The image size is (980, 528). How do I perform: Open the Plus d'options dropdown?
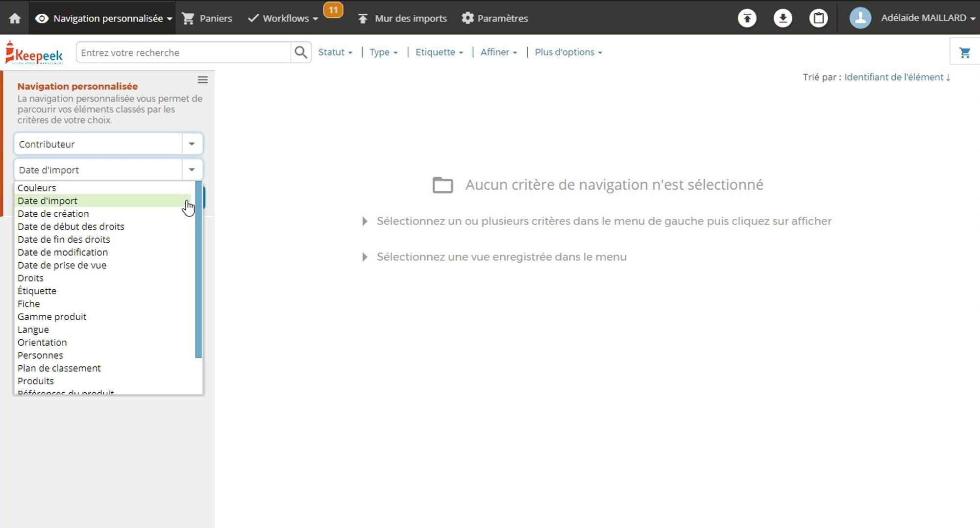point(568,52)
